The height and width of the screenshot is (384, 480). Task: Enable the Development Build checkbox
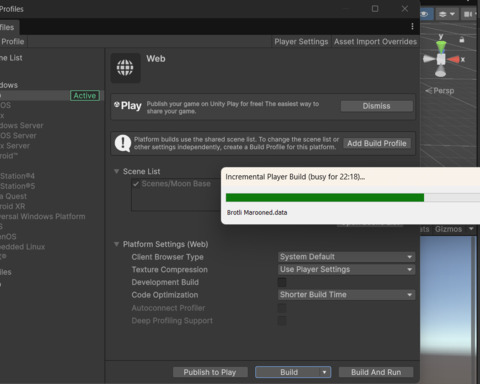point(282,282)
